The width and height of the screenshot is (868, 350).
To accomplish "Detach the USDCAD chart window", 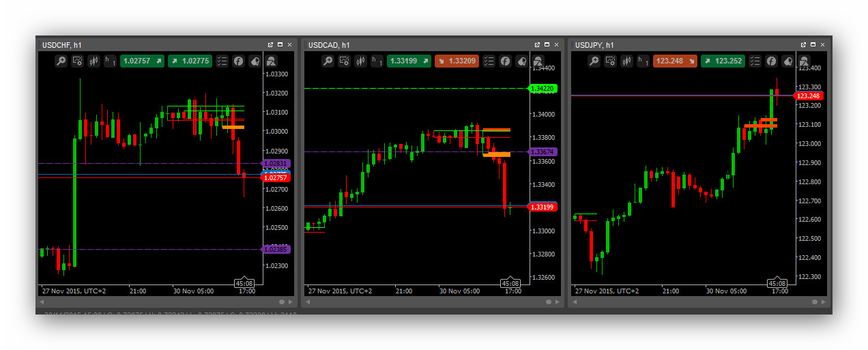I will pyautogui.click(x=538, y=45).
